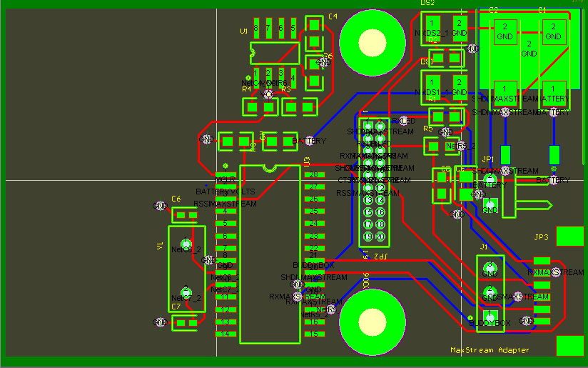Select U3 pad 27

314,187
